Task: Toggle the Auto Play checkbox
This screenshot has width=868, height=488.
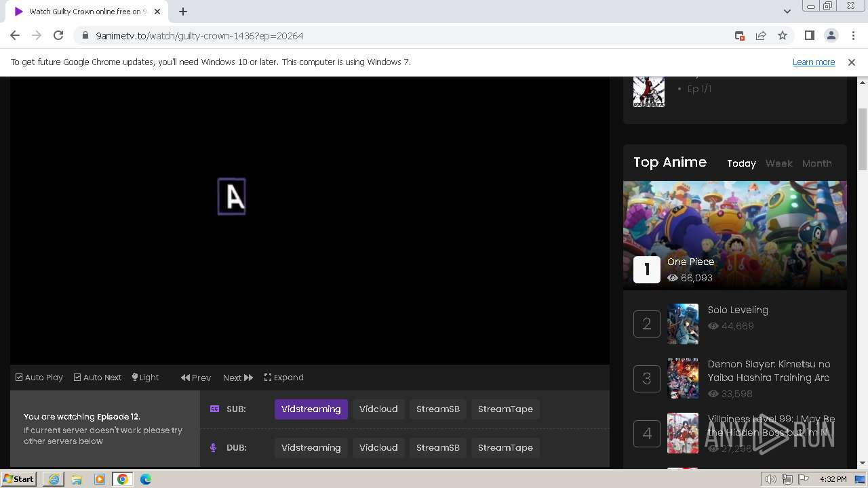Action: [39, 378]
